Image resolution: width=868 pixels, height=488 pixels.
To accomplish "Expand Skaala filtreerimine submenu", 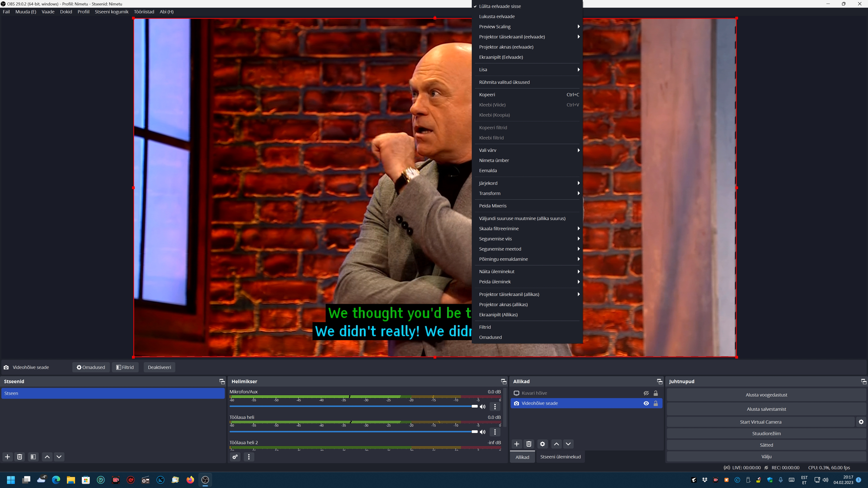I will pyautogui.click(x=527, y=228).
